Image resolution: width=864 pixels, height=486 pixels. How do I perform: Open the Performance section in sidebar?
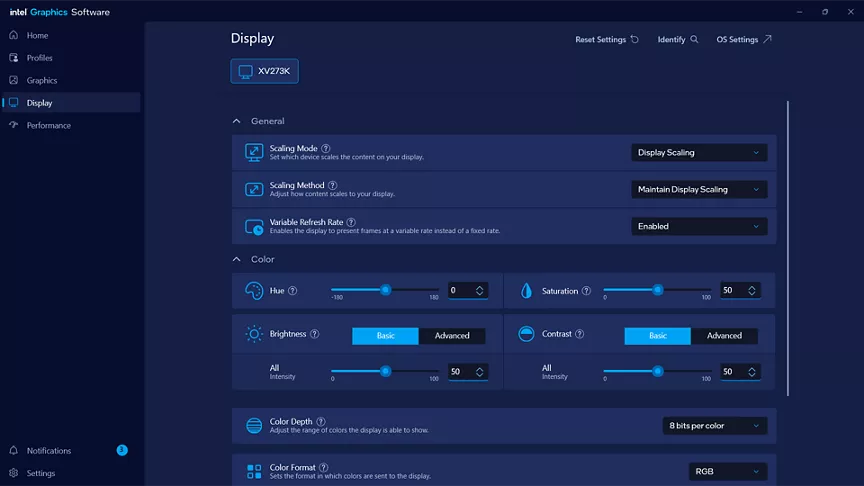coord(48,125)
